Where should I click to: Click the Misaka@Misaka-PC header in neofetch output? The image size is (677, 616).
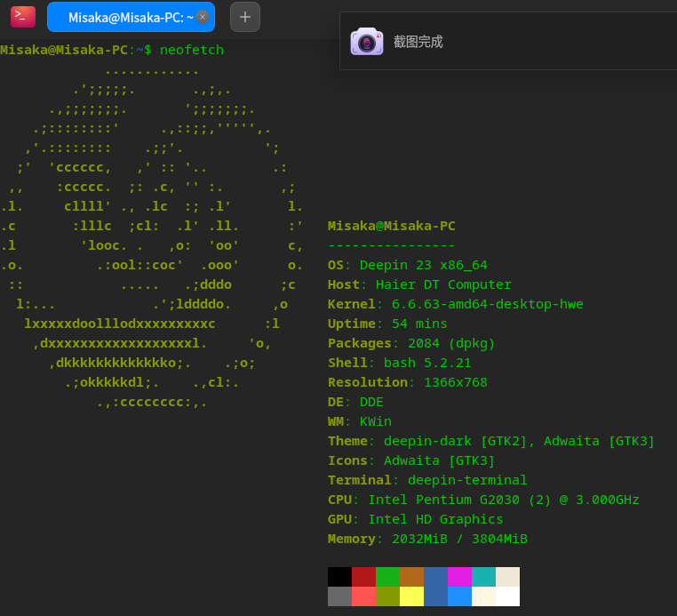coord(391,226)
